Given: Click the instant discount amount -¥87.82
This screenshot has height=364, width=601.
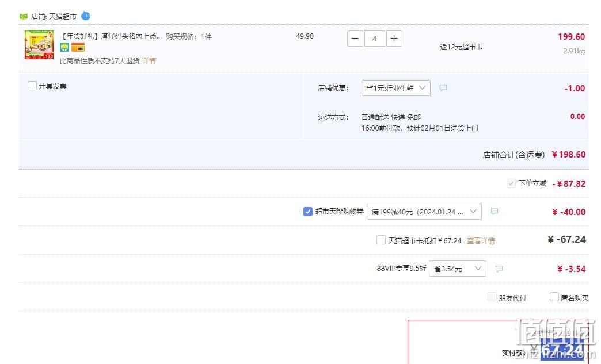Looking at the screenshot, I should click(569, 183).
